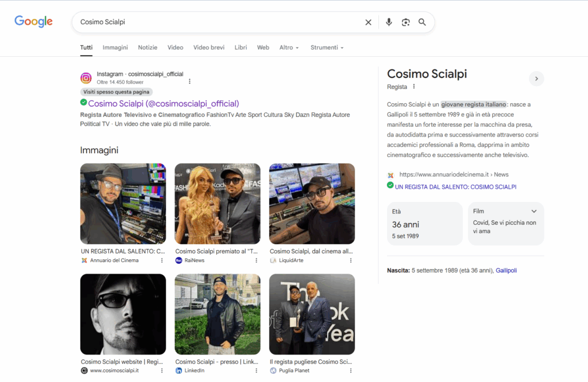Open three-dot menu beside Instagram result
Image resolution: width=588 pixels, height=382 pixels.
[189, 81]
